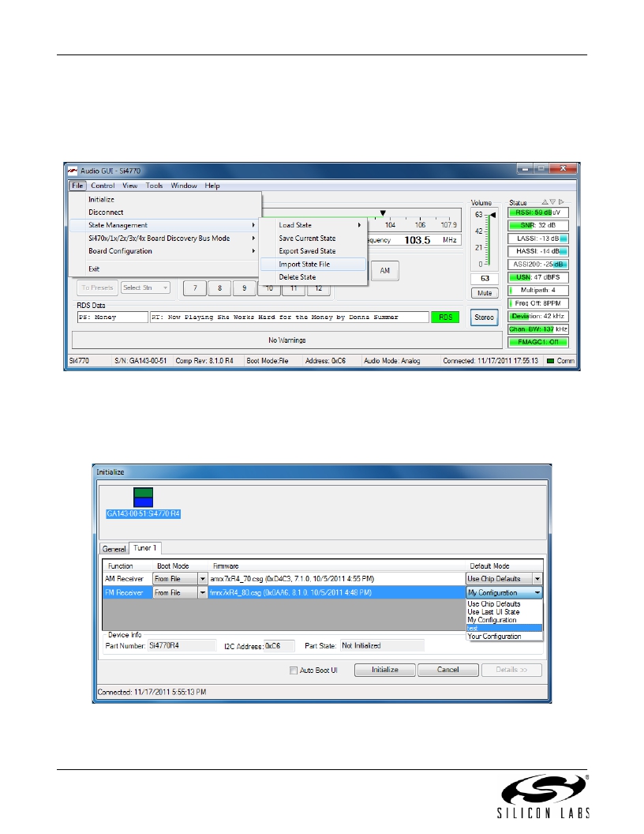The width and height of the screenshot is (644, 834).
Task: Select Delete State menu item
Action: 313,277
